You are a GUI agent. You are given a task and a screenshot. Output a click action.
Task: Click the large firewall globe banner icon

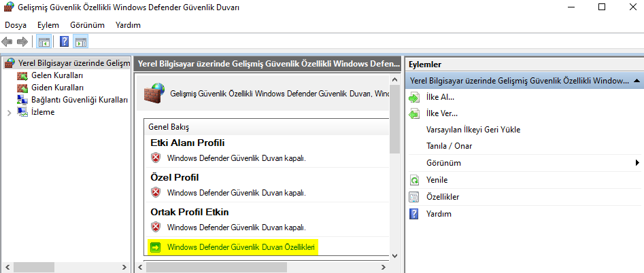(155, 93)
